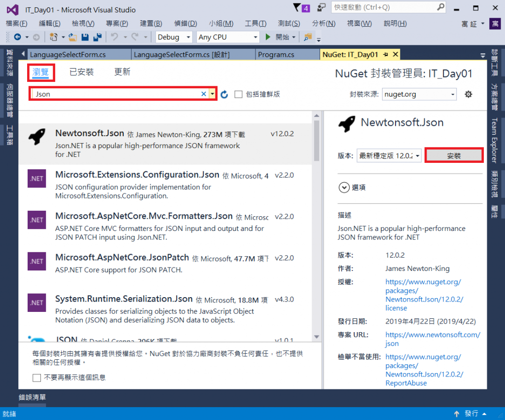Click the package list vertical scrollbar thumb

317,141
